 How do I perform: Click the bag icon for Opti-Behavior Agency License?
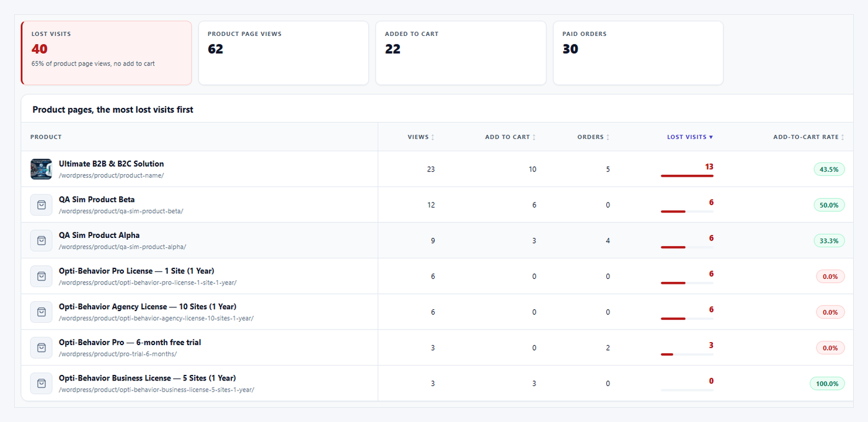pos(41,312)
